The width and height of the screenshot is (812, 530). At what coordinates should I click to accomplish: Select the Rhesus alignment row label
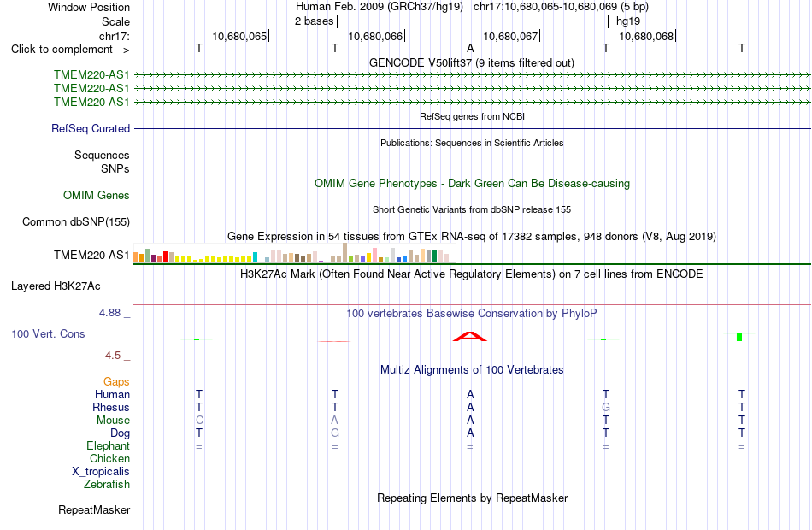click(x=111, y=408)
